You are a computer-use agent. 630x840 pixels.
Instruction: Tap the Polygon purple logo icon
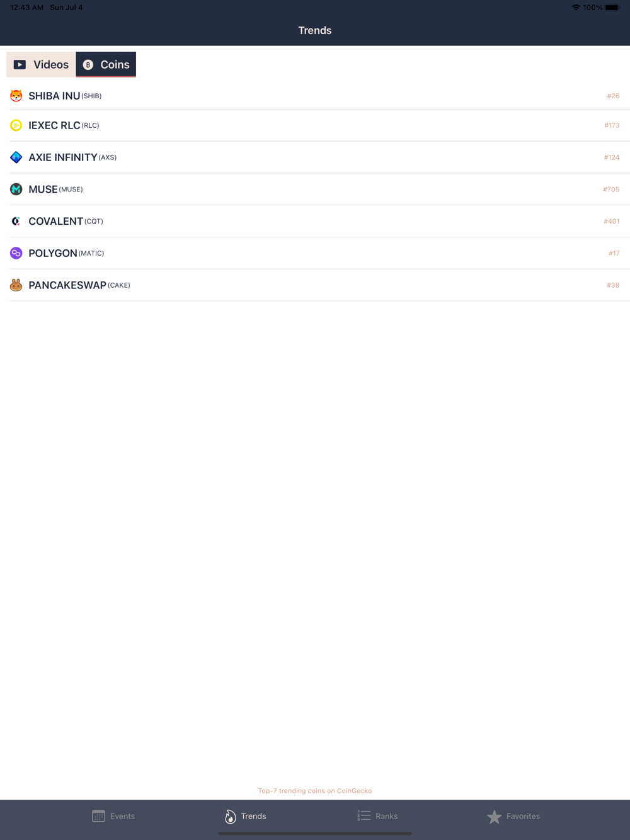(x=16, y=253)
